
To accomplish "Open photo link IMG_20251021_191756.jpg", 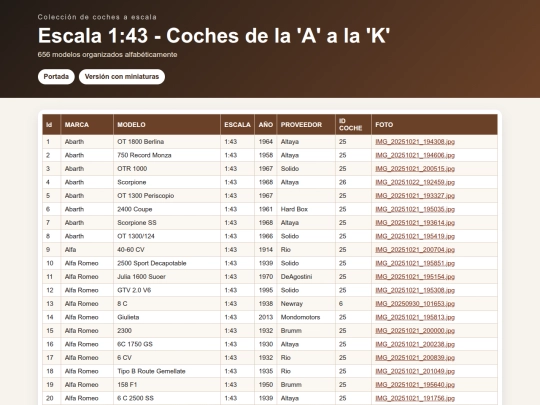I will [x=415, y=398].
